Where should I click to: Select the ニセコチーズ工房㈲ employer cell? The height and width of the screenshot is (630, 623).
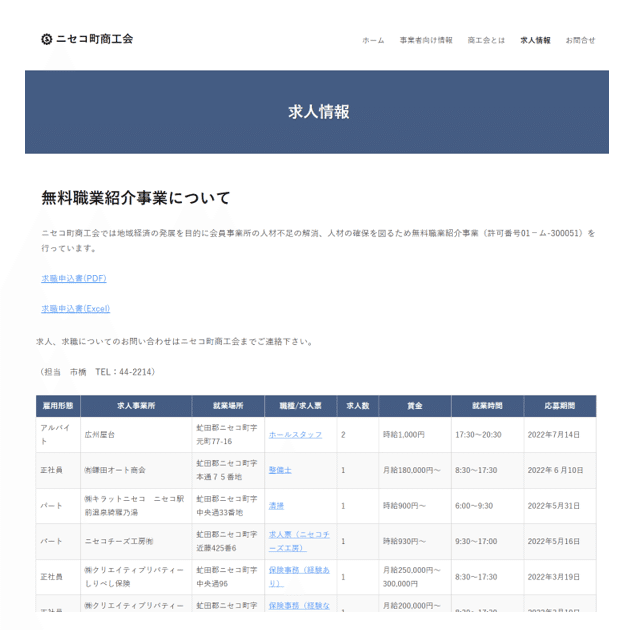(x=136, y=541)
